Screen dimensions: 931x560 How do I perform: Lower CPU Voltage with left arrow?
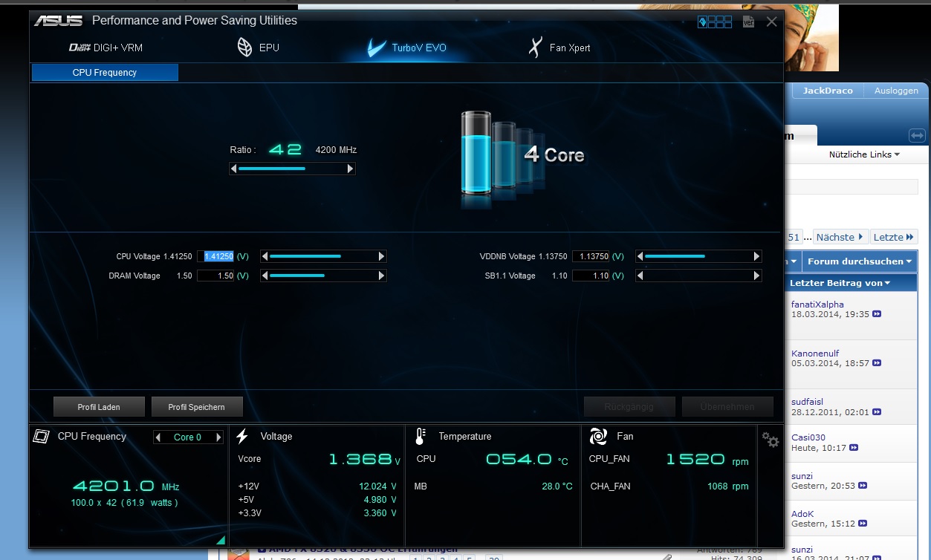point(265,256)
